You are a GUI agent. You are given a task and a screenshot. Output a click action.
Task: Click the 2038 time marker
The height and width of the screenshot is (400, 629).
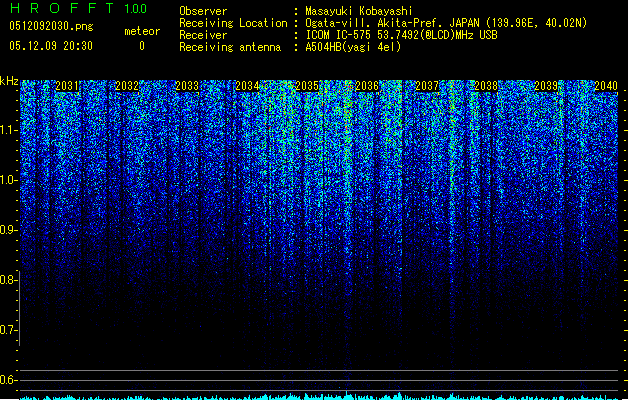click(486, 86)
